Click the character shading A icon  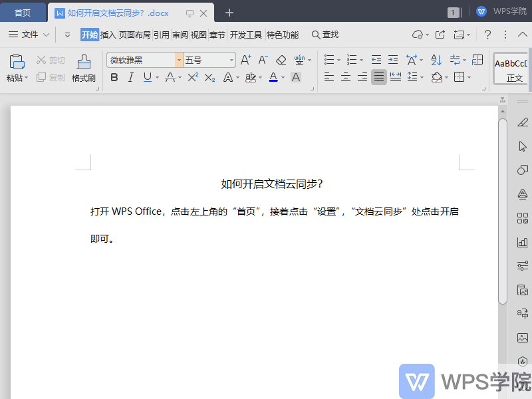(296, 77)
